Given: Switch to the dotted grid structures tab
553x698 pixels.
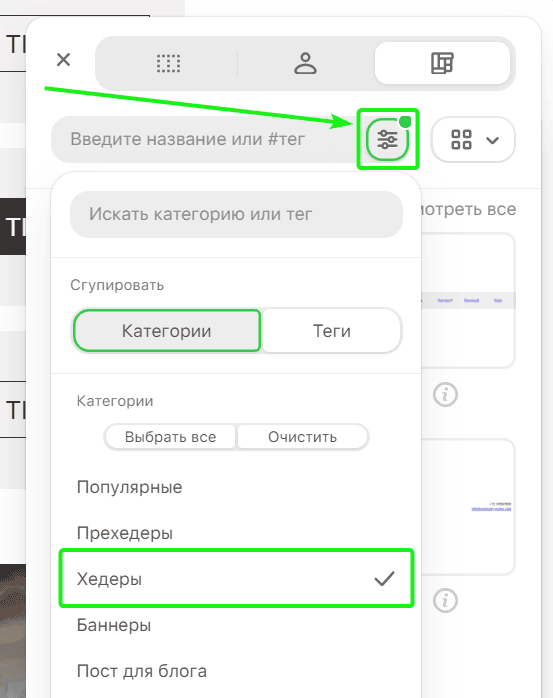Looking at the screenshot, I should point(168,63).
